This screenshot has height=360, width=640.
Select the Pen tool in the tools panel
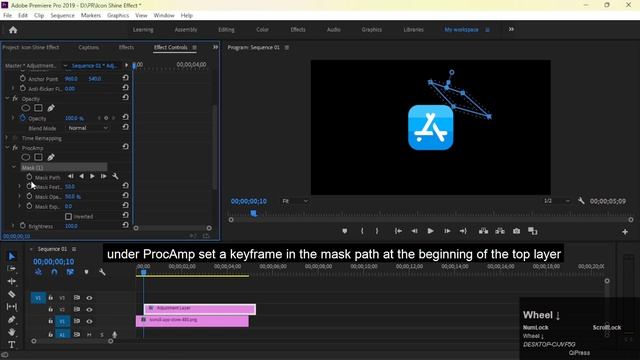[12, 319]
